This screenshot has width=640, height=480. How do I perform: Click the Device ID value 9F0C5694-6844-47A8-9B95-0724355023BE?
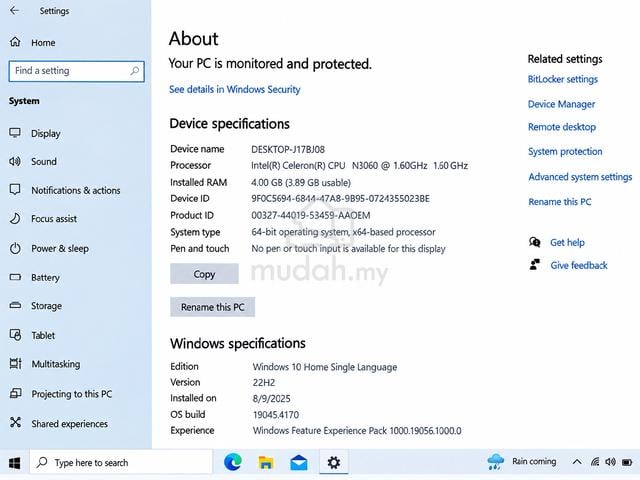coord(340,199)
